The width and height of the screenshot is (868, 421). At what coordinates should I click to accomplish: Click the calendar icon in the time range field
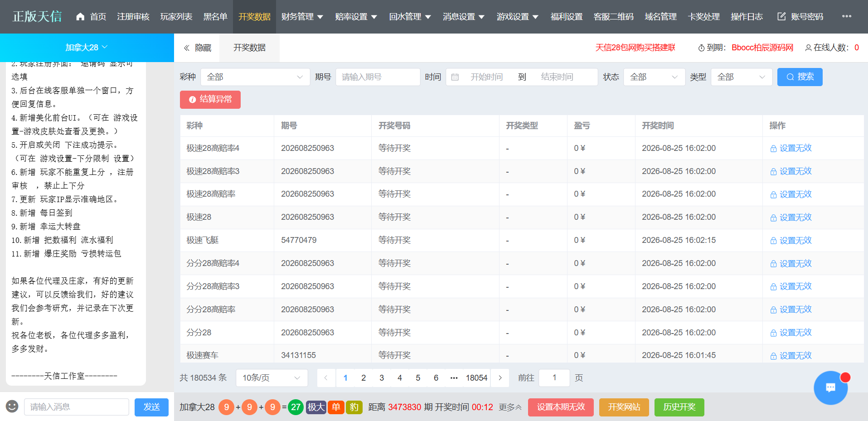pyautogui.click(x=455, y=77)
